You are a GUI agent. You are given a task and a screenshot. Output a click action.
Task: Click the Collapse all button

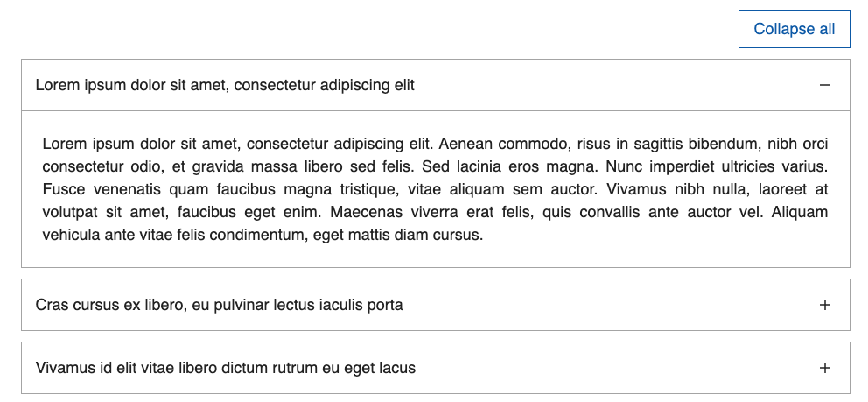(x=794, y=29)
